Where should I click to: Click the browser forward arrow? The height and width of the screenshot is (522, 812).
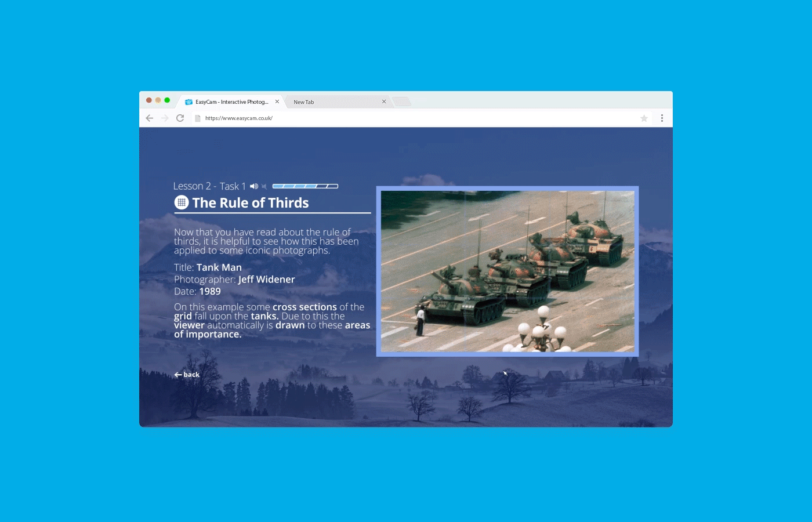pos(165,118)
